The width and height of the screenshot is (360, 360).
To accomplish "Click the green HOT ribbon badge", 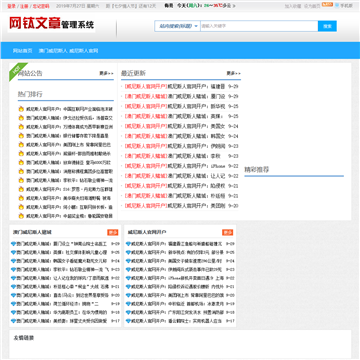I will (x=17, y=71).
